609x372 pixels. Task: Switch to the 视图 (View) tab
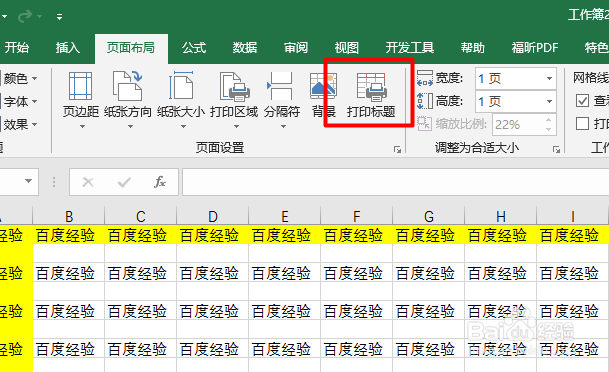click(346, 48)
